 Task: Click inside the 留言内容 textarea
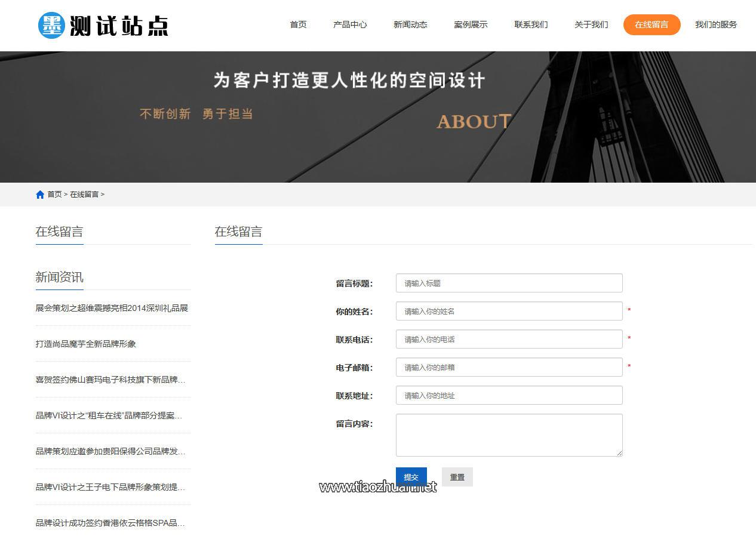(509, 435)
